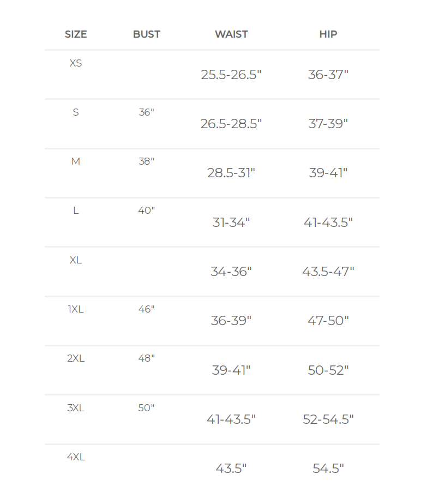The image size is (433, 504).
Task: Click hip value 54.5" for 4XL
Action: tap(328, 469)
